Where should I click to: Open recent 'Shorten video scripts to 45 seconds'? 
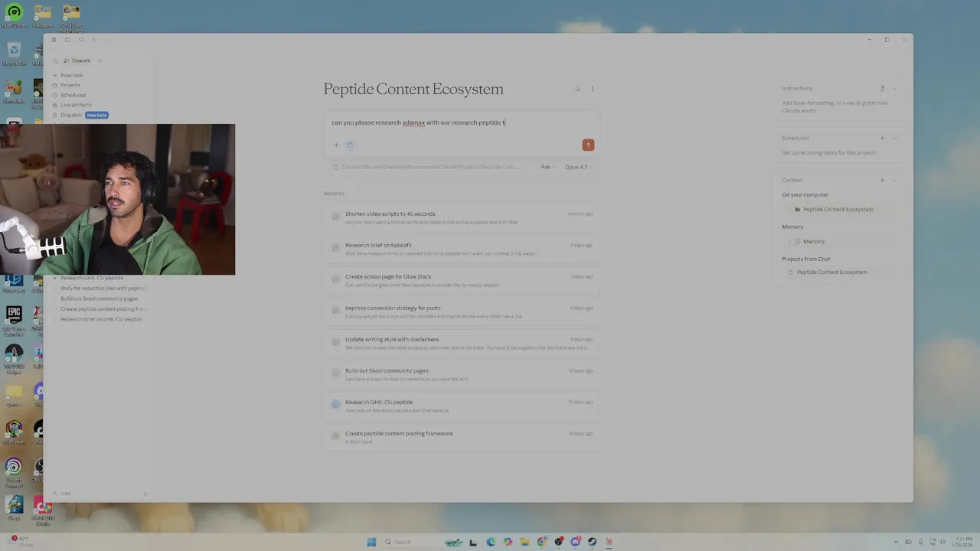pyautogui.click(x=462, y=217)
